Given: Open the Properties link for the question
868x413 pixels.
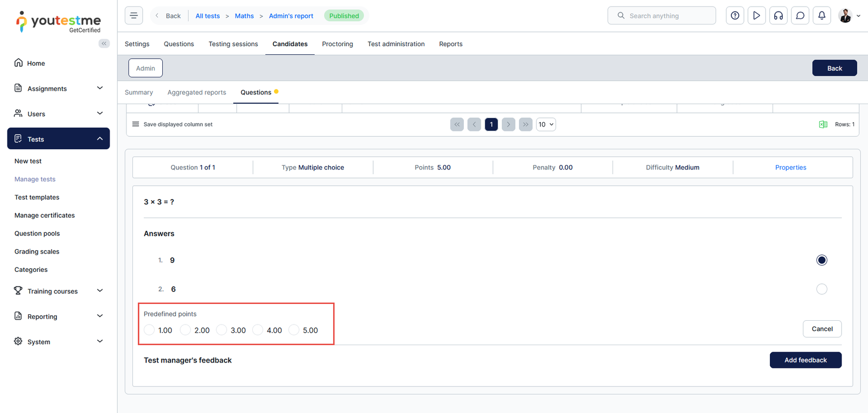Looking at the screenshot, I should tap(790, 168).
